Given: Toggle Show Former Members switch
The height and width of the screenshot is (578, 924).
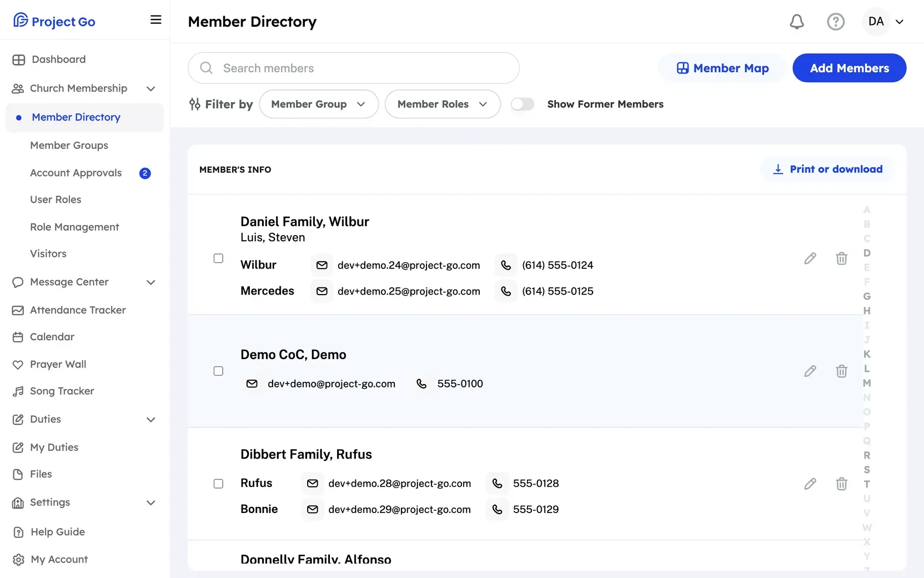Looking at the screenshot, I should 523,104.
